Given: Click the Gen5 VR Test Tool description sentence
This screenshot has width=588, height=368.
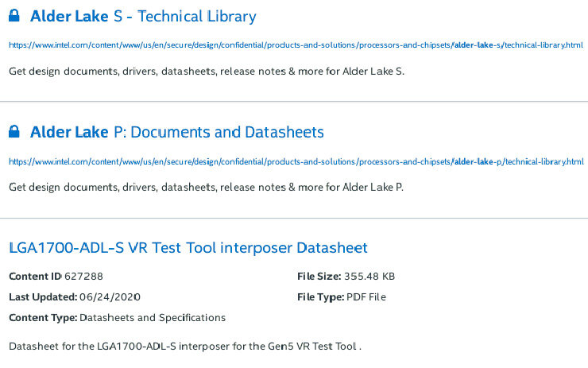Looking at the screenshot, I should [x=185, y=347].
